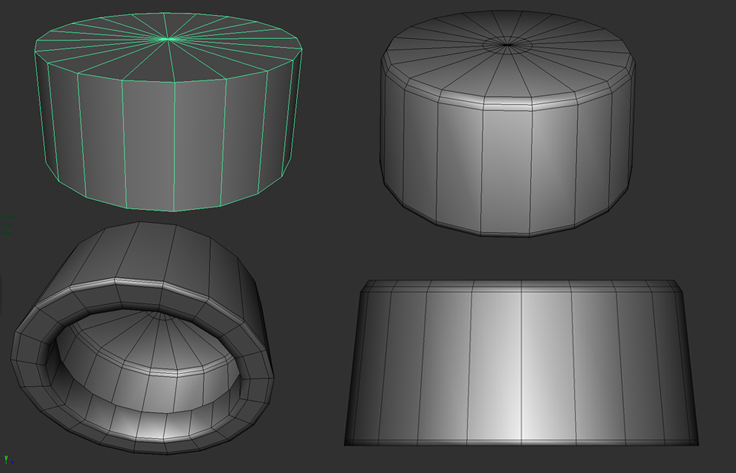Click the small inner edge ring around beveled cylinder's pole
Viewport: 736px width, 473px height.
pyautogui.click(x=508, y=50)
